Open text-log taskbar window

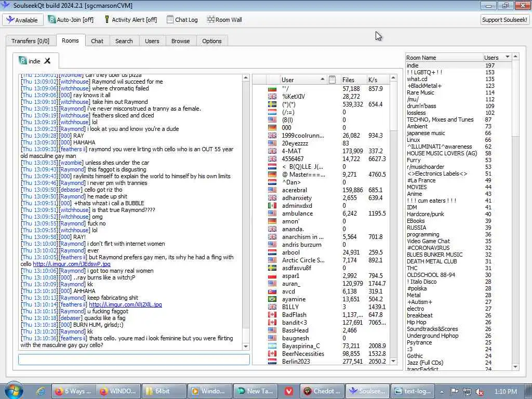tap(413, 391)
